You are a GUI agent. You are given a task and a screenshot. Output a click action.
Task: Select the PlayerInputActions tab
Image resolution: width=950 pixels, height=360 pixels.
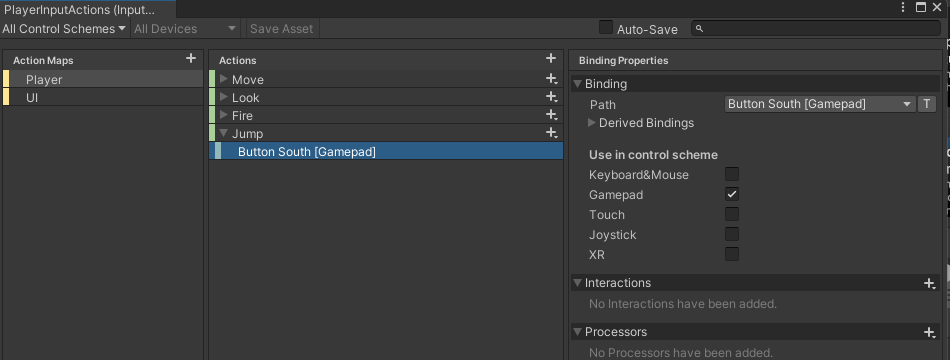[88, 9]
